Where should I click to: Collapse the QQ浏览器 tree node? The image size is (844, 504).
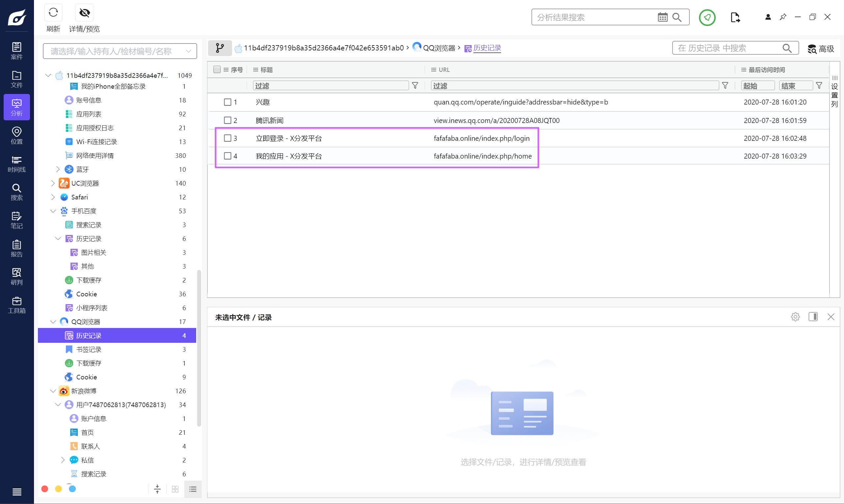[53, 322]
